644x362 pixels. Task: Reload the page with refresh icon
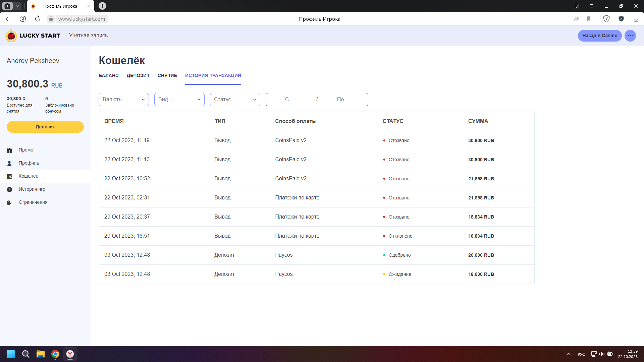(x=38, y=19)
